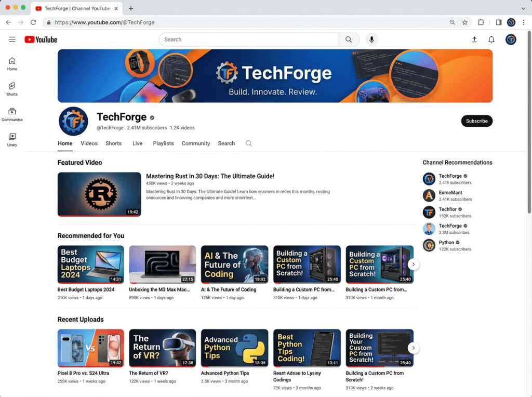Screen dimensions: 532x397
Task: Open Licary in the sidebar
Action: 12,139
